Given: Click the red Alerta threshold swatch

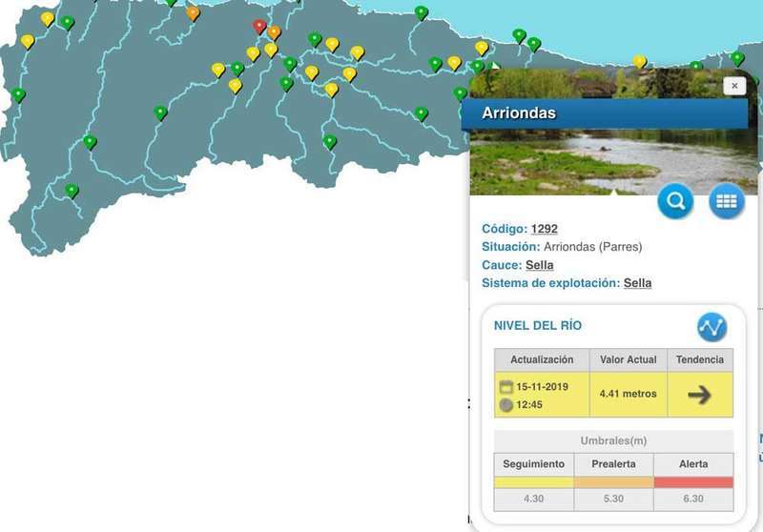Looking at the screenshot, I should coord(693,482).
